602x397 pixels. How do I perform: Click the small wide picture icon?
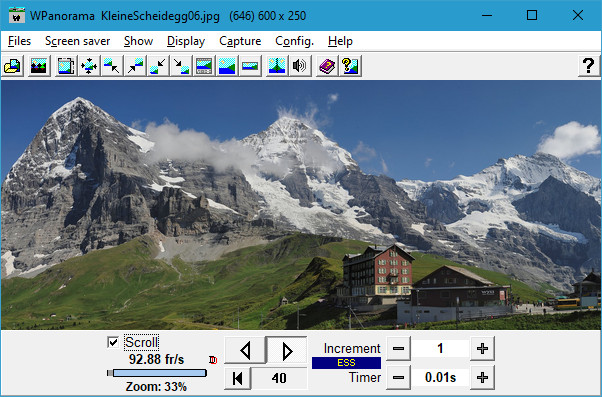(x=250, y=66)
